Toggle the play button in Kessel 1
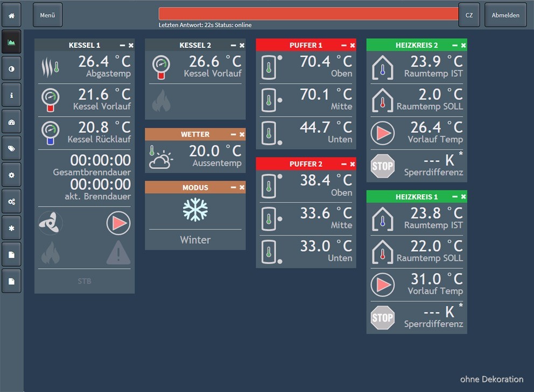The width and height of the screenshot is (534, 392). pyautogui.click(x=118, y=223)
